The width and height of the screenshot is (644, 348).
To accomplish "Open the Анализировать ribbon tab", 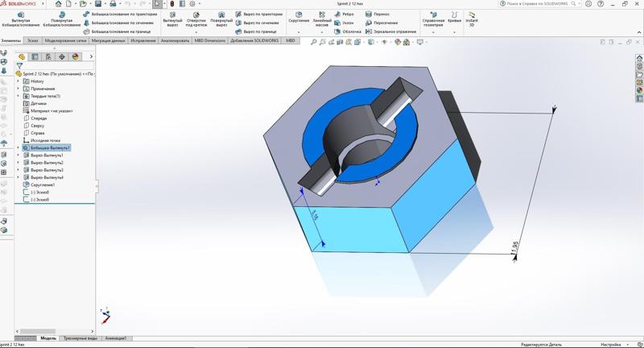I will click(175, 40).
